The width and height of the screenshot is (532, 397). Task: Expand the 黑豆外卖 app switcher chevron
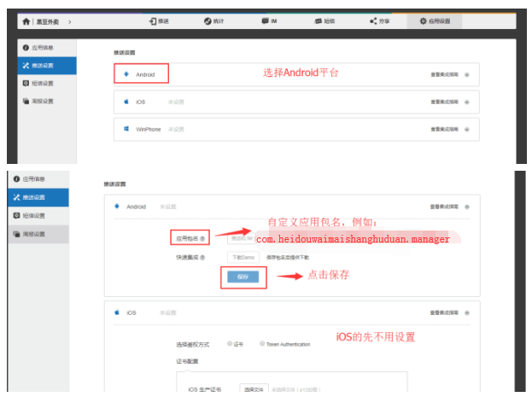[69, 22]
